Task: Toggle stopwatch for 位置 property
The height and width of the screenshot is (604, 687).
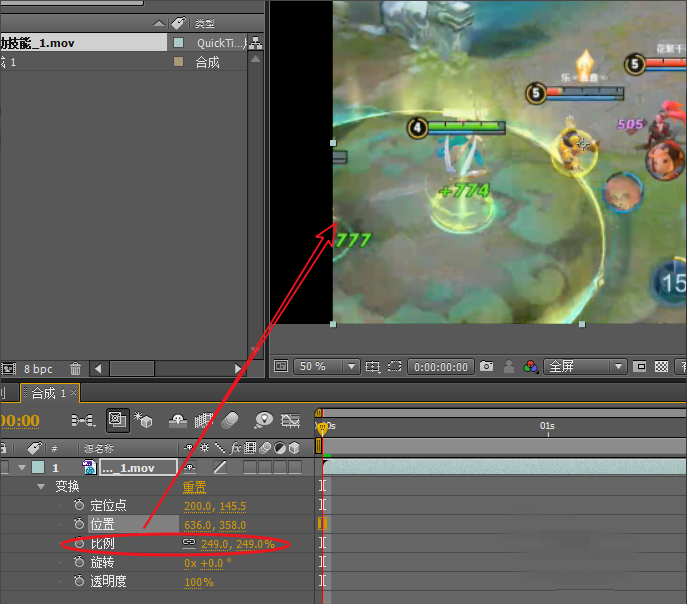Action: (79, 524)
